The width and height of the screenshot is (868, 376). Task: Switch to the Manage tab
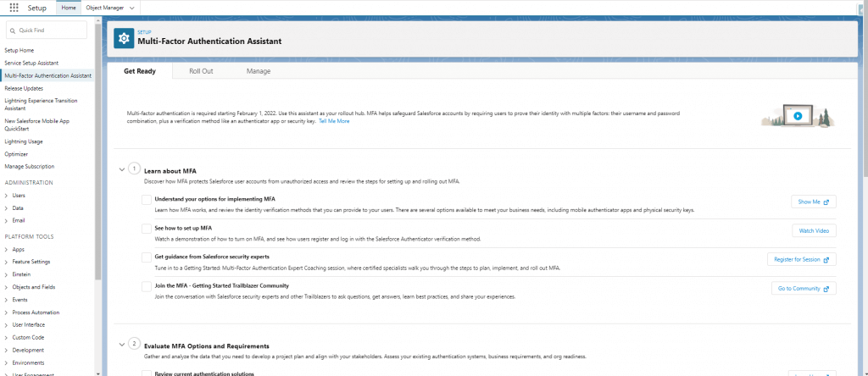coord(259,71)
